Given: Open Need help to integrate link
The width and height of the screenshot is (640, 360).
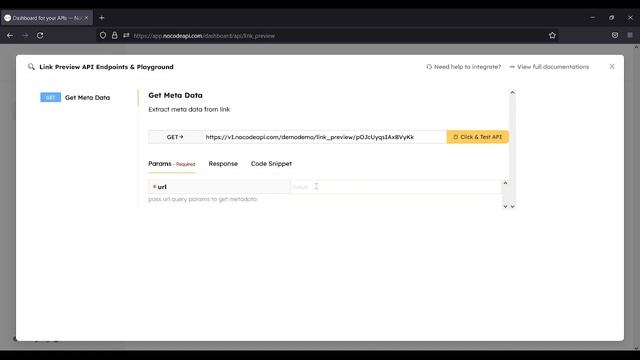Looking at the screenshot, I should click(463, 67).
